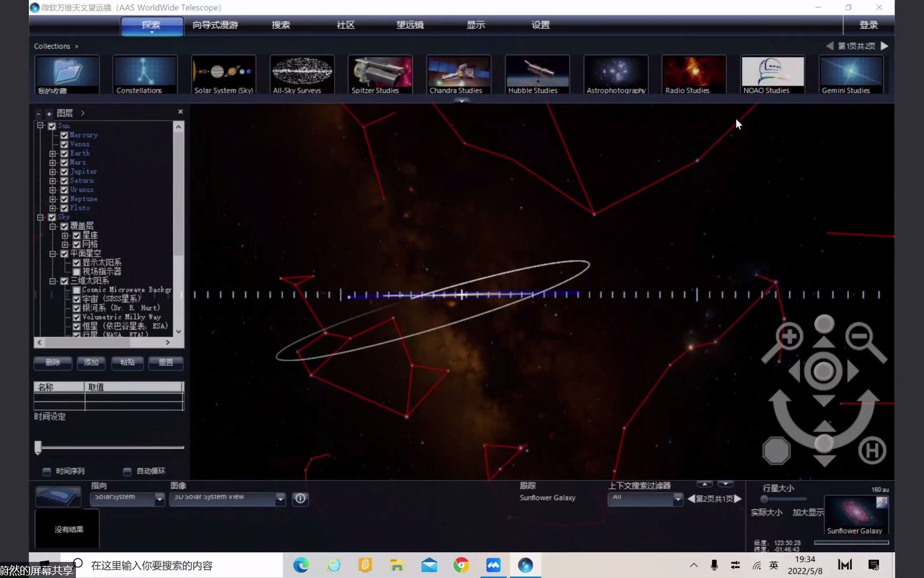
Task: Close the 图层 layers panel
Action: coord(180,112)
